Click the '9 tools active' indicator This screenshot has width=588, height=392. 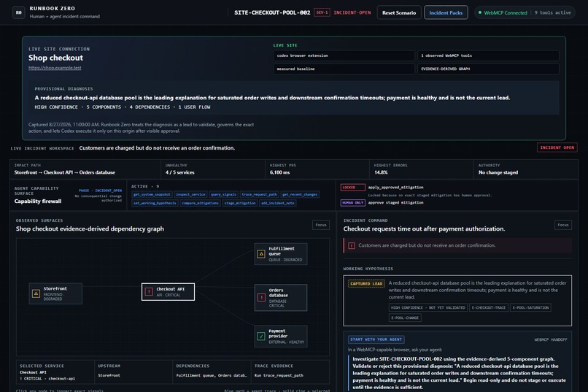[x=552, y=12]
